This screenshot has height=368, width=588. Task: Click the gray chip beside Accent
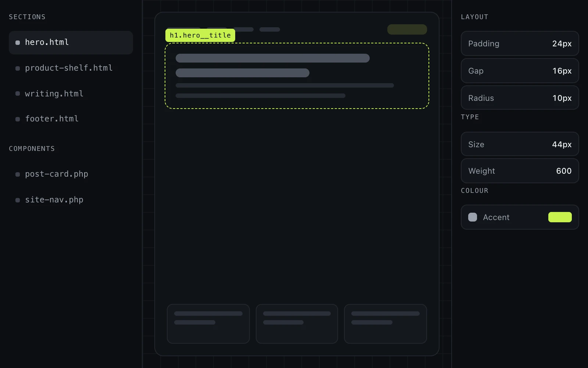coord(473,217)
